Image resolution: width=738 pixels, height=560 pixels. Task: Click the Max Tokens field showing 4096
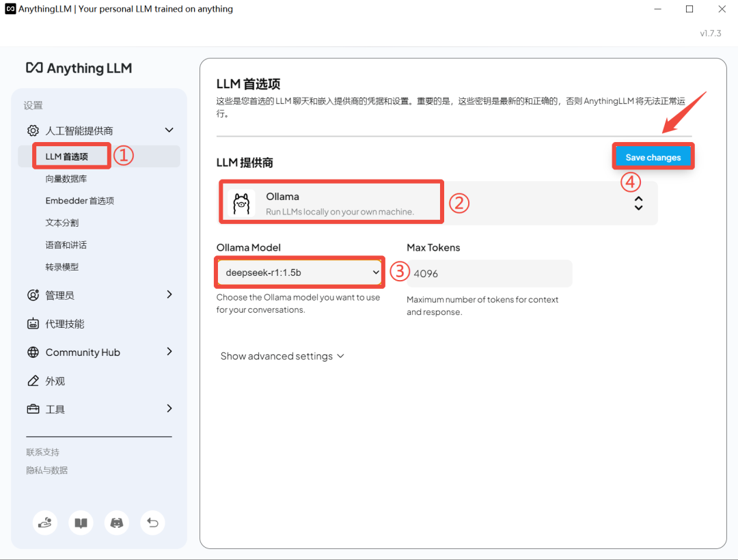(489, 274)
